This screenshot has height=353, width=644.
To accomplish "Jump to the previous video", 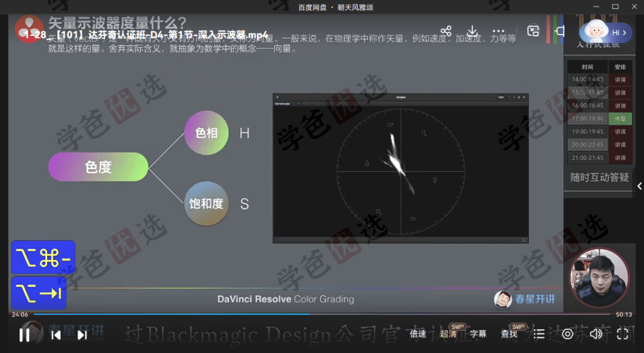I will coord(56,335).
